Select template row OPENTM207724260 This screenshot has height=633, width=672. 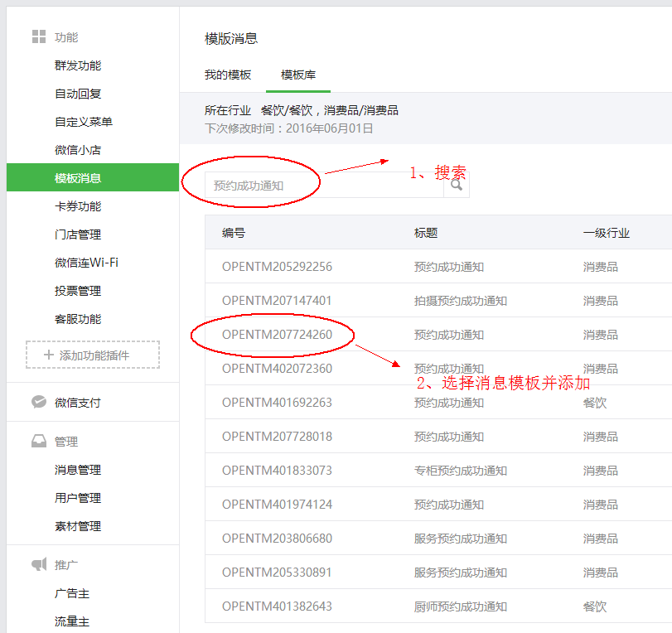277,335
